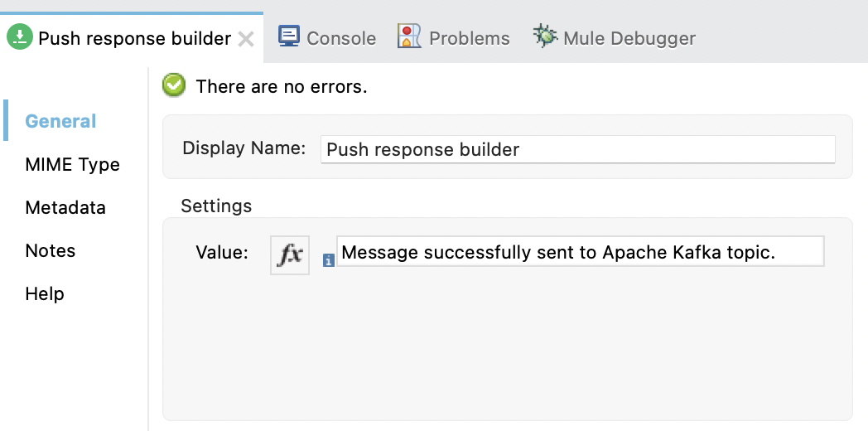Select the Push response builder tab label
This screenshot has width=868, height=431.
[134, 38]
